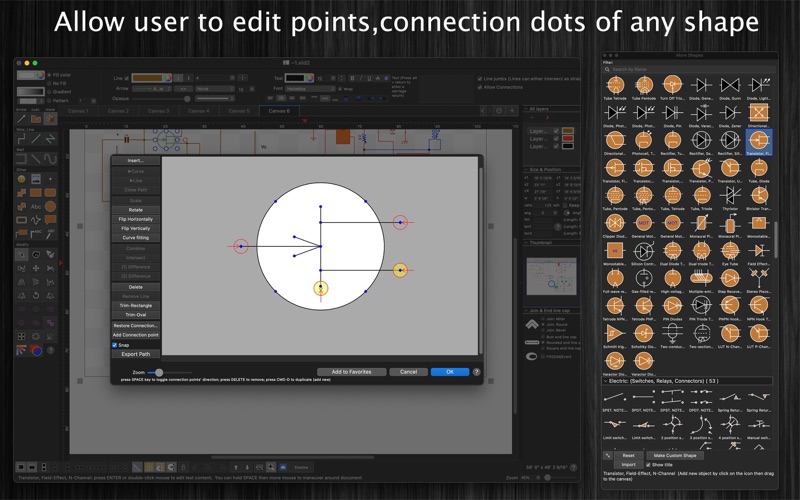Screen dimensions: 800x500
Task: Switch to the Canvas 4 tab
Action: 198,111
